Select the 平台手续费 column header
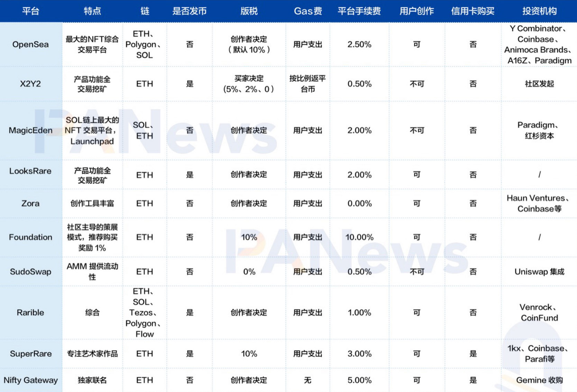The image size is (577, 392). tap(360, 11)
